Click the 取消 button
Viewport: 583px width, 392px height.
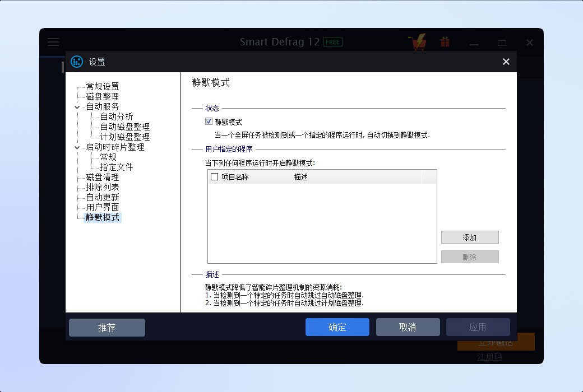[408, 327]
